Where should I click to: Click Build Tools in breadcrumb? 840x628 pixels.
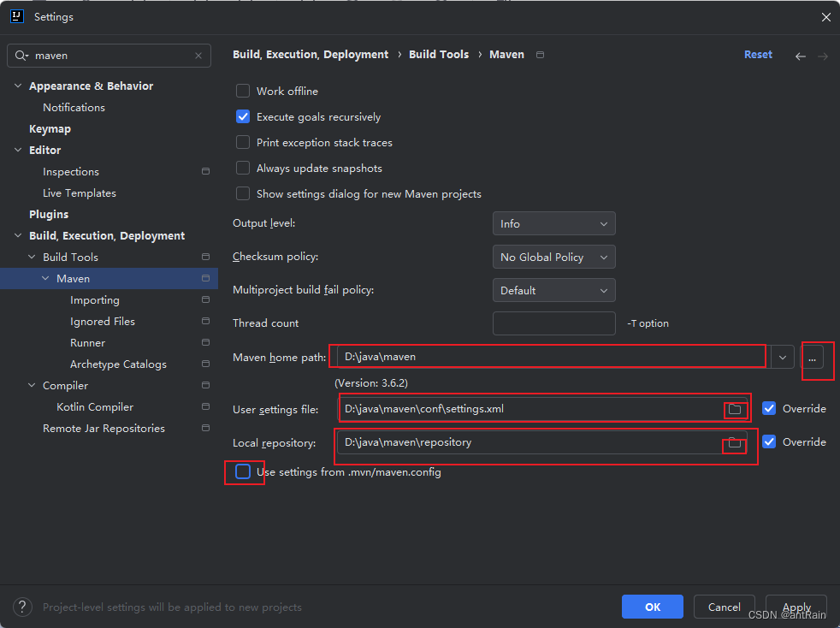(x=439, y=55)
